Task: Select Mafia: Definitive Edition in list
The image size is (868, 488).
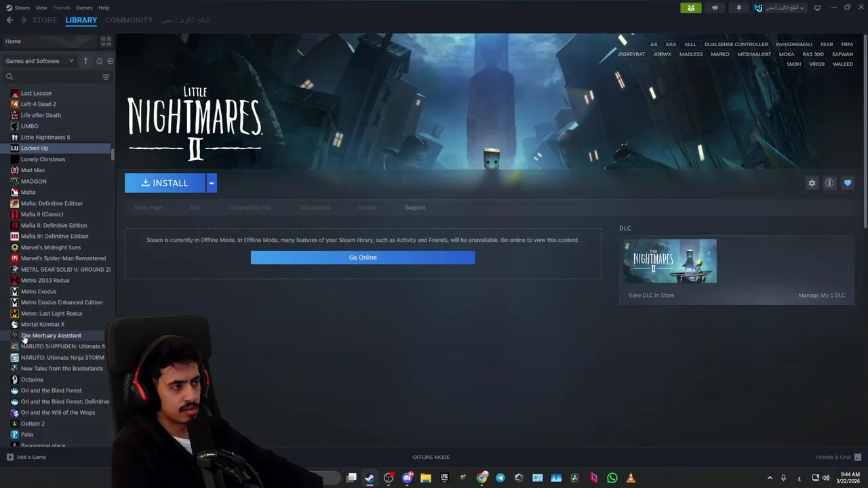Action: coord(52,203)
